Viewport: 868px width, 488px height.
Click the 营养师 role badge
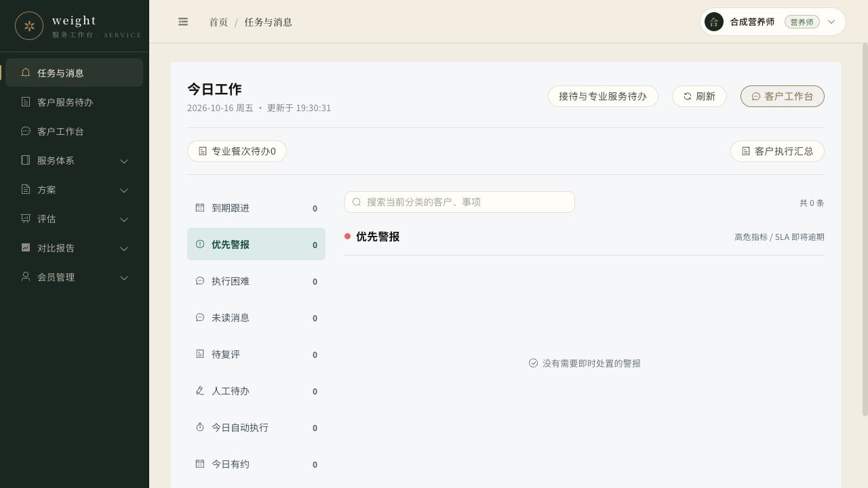point(802,22)
